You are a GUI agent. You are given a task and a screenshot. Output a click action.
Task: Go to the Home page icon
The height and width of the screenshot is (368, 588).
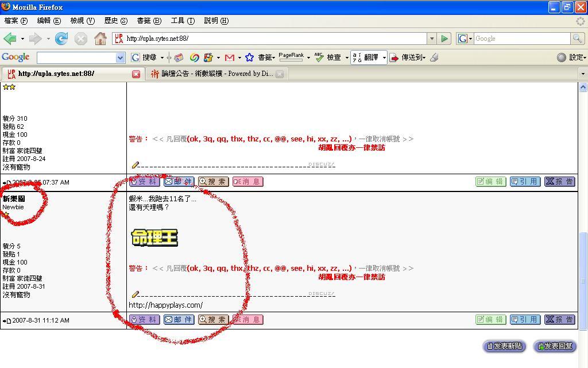(100, 39)
